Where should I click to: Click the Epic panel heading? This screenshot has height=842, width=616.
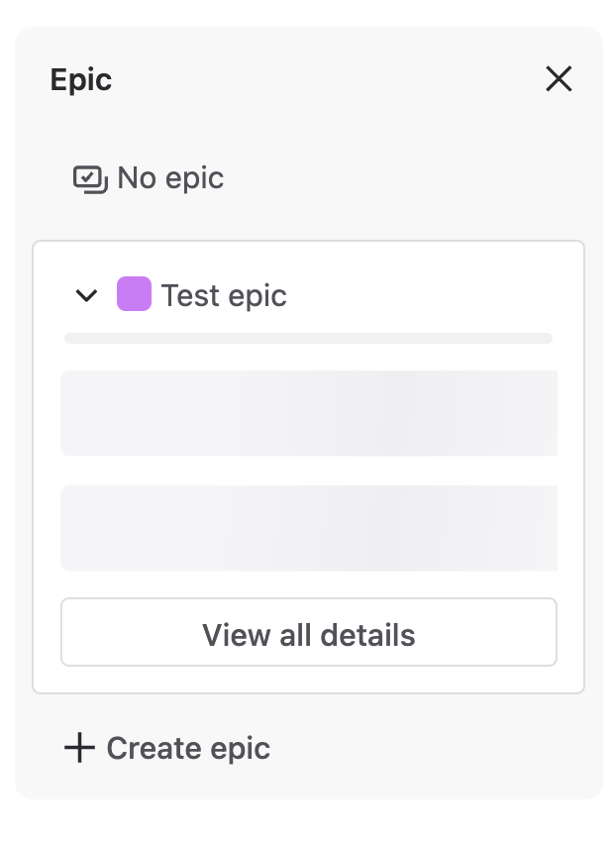click(81, 80)
